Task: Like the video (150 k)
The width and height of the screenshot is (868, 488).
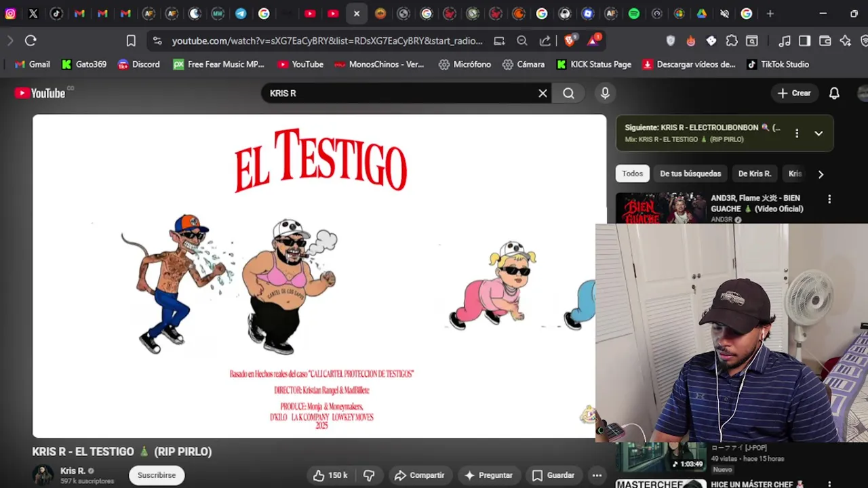Action: (330, 475)
